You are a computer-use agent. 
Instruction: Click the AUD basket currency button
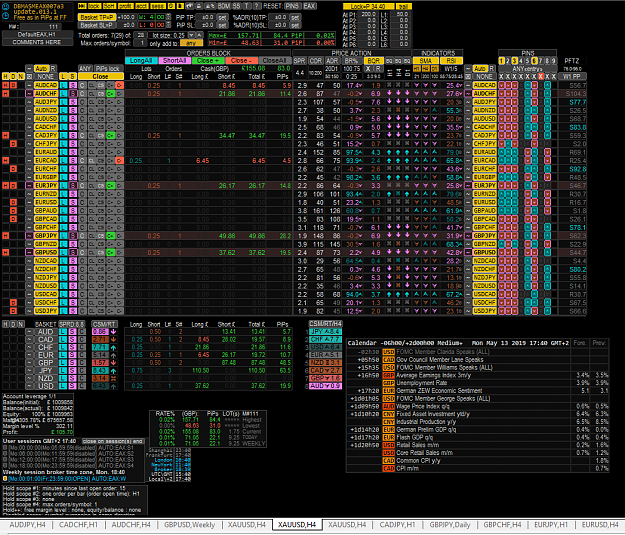(x=45, y=332)
